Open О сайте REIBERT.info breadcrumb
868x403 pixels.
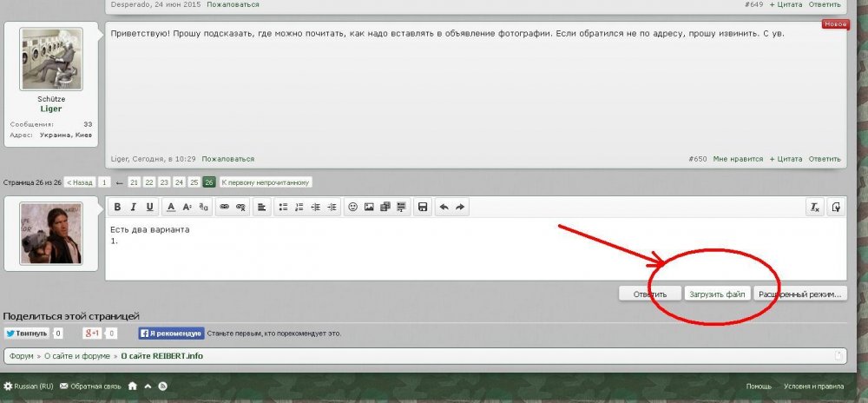click(162, 356)
